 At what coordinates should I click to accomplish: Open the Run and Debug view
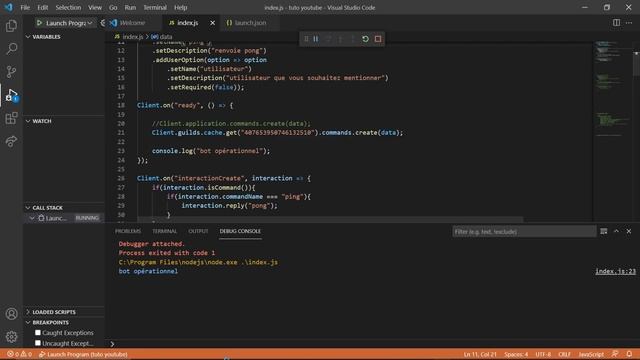pos(11,95)
